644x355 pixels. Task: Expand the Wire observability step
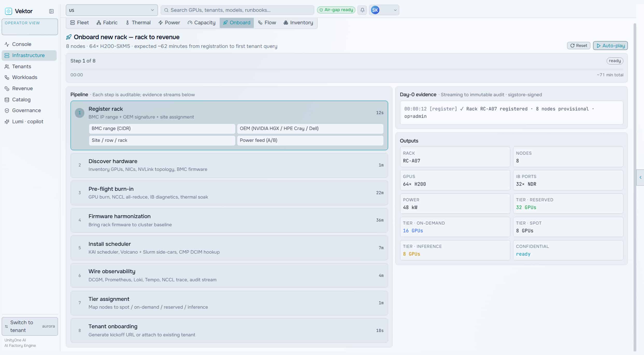[229, 276]
